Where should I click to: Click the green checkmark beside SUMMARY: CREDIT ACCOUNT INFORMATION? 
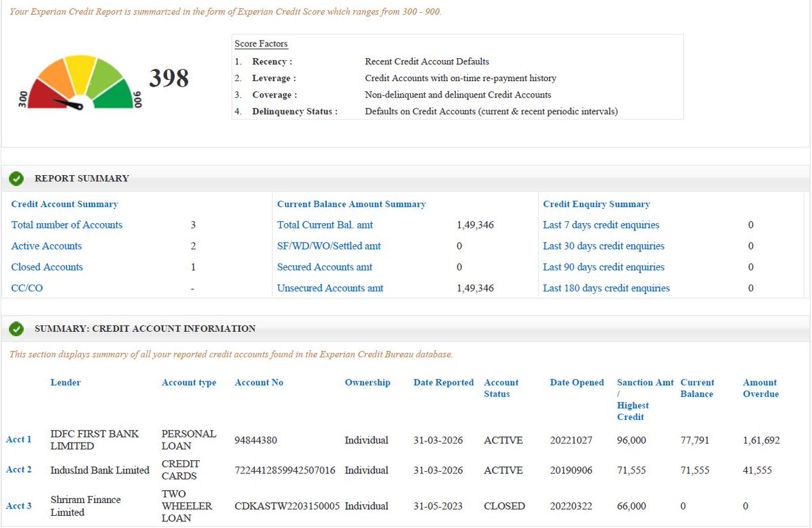point(16,329)
